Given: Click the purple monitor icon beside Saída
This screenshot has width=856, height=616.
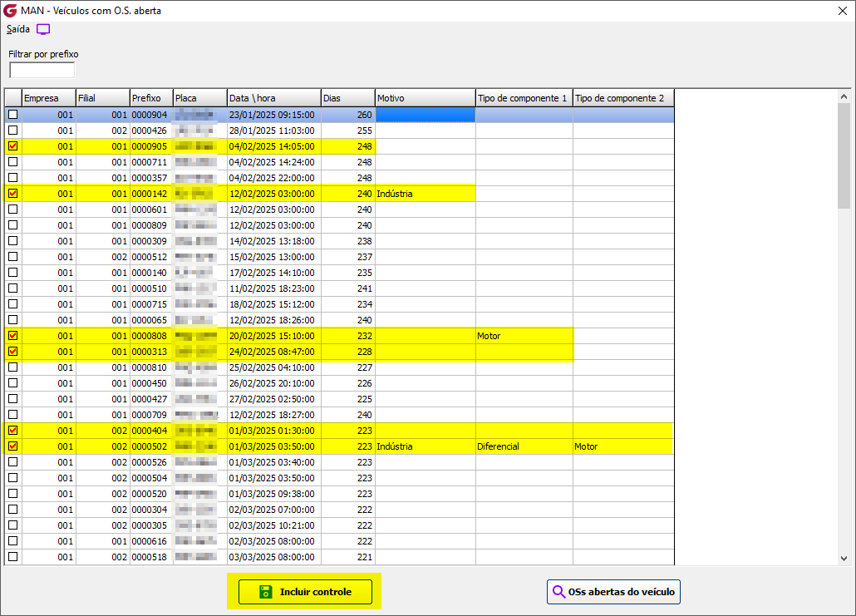Looking at the screenshot, I should tap(43, 29).
